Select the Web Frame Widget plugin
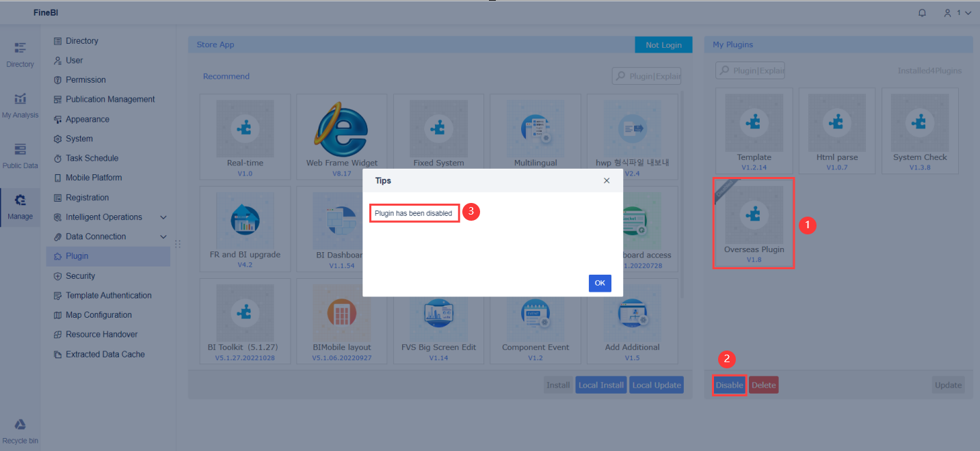 (x=341, y=137)
